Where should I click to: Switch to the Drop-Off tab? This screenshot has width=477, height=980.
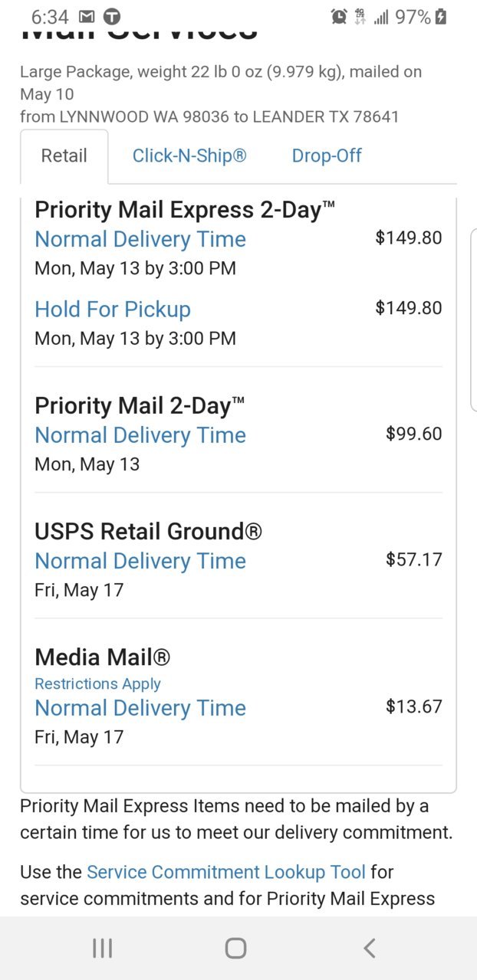pyautogui.click(x=327, y=156)
